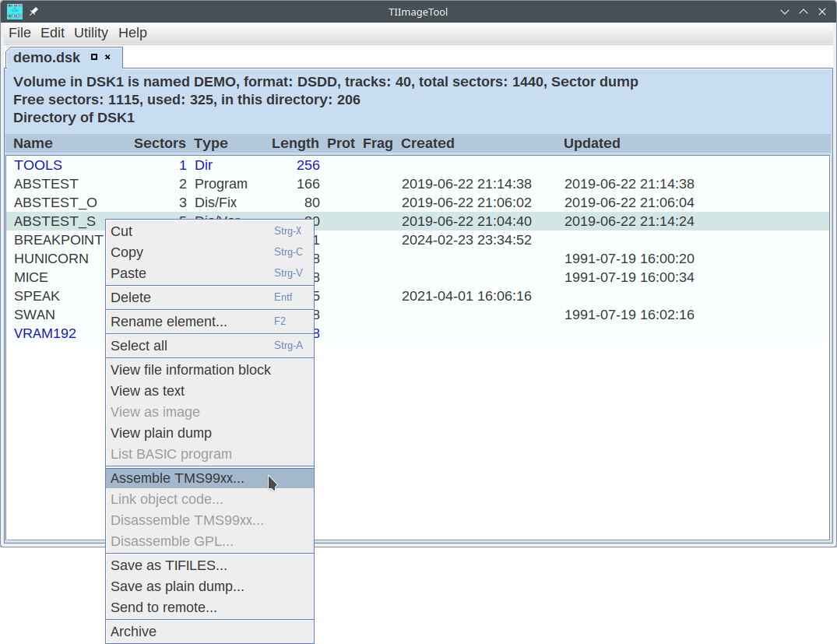Click Save as TIFILES... menu entry

tap(169, 565)
